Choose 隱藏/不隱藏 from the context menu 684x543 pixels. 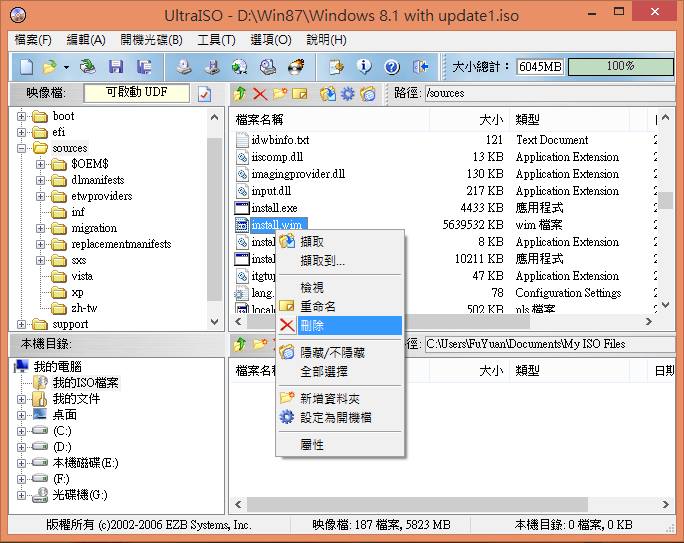coord(340,352)
